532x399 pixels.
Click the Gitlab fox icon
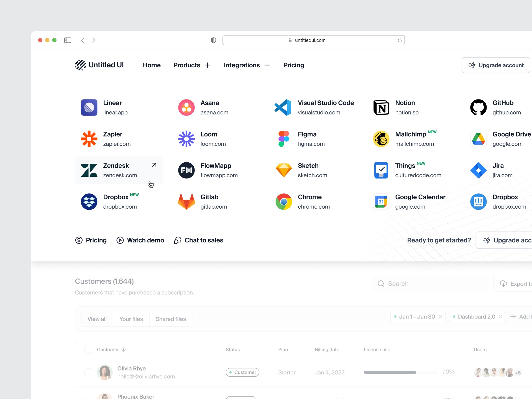(186, 202)
